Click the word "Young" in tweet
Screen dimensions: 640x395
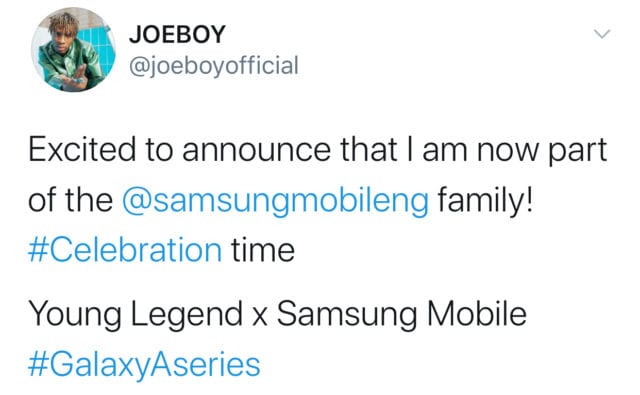[x=75, y=315]
